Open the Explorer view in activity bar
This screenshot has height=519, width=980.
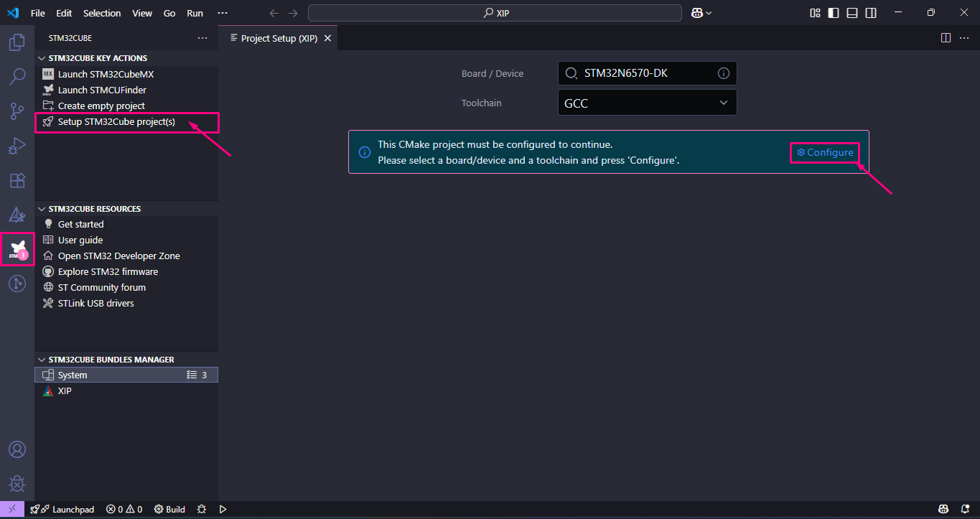(17, 42)
